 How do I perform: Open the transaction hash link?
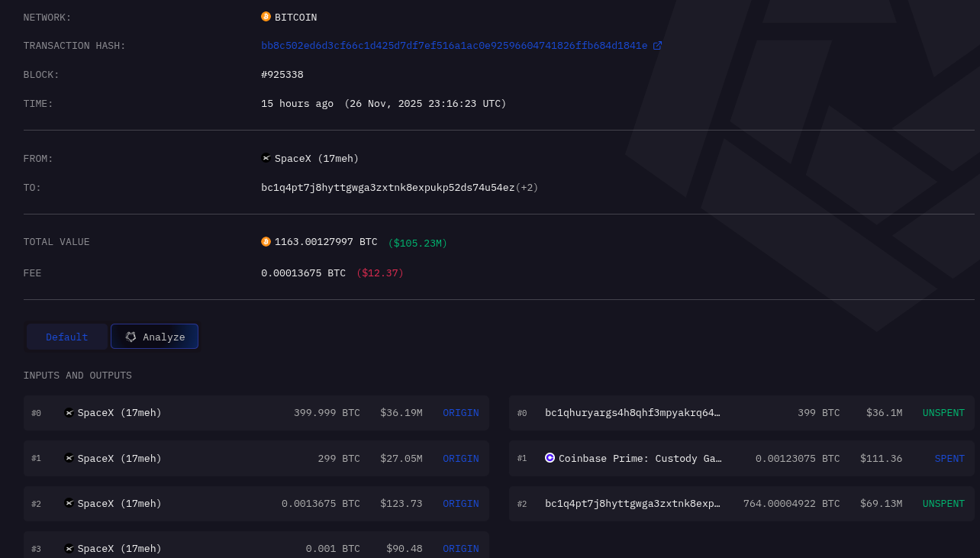tap(454, 46)
